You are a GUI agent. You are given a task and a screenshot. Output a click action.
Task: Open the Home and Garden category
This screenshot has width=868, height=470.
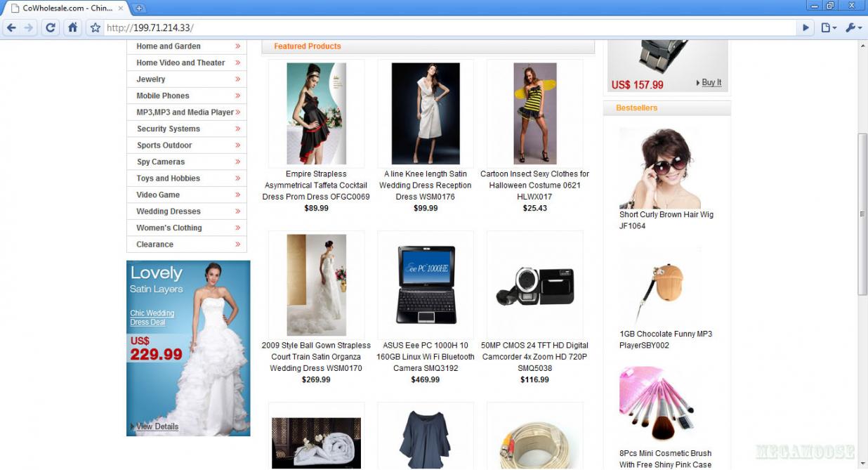tap(169, 46)
